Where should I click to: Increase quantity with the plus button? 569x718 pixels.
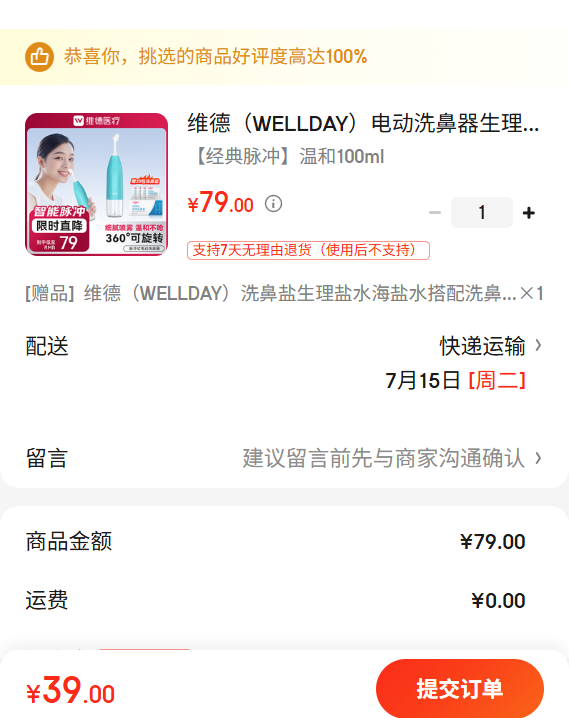[529, 212]
